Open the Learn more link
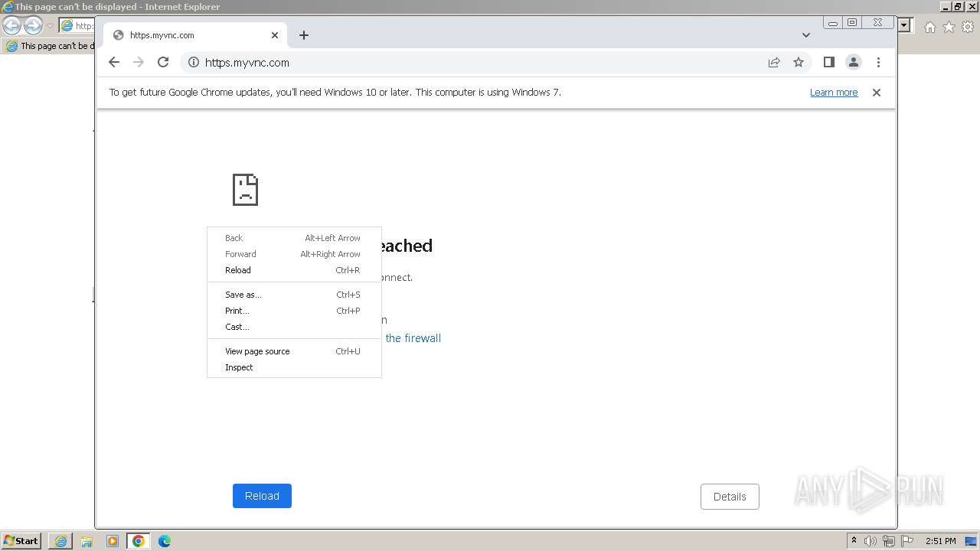 (x=834, y=93)
